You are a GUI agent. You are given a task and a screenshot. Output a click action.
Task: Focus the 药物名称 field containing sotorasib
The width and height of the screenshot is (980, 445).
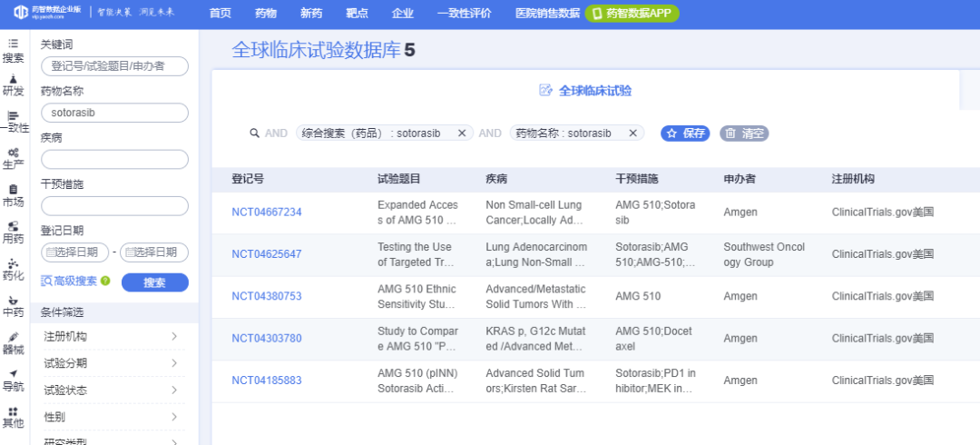pos(114,113)
